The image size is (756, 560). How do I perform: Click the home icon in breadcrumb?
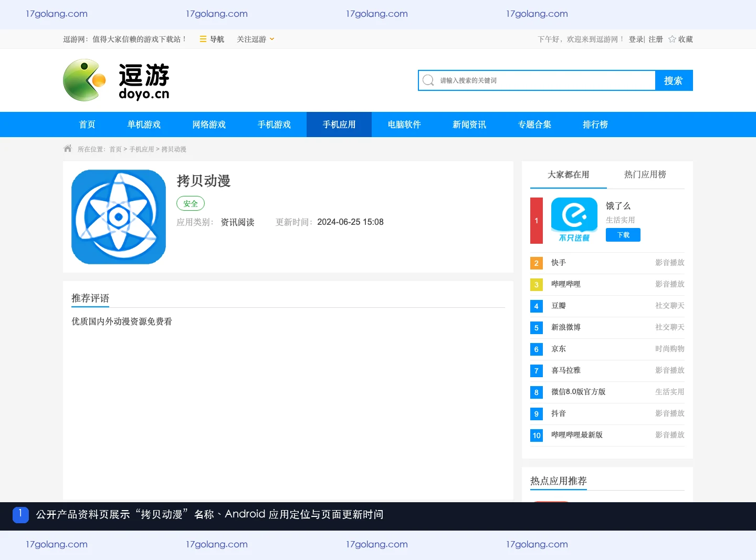click(x=68, y=149)
